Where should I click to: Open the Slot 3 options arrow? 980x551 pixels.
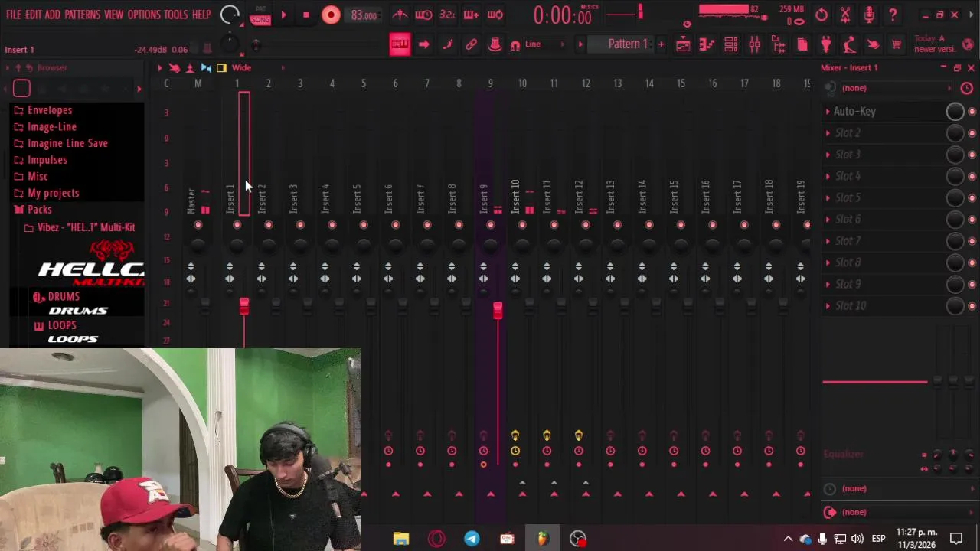(x=828, y=155)
